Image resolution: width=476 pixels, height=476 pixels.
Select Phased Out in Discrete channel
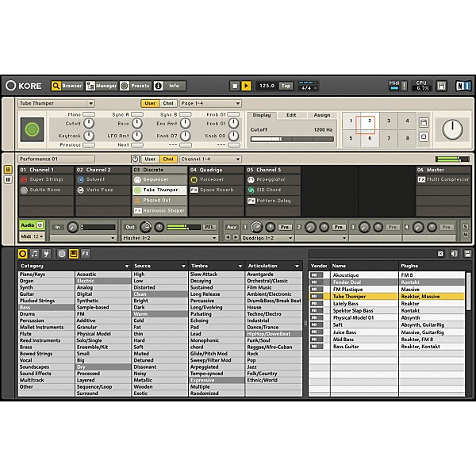point(159,201)
